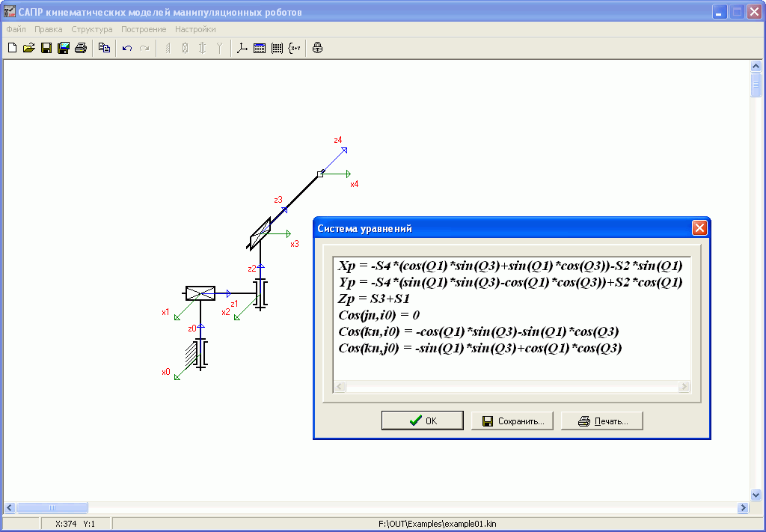Screen dimensions: 766x532
Task: Open the parameter table icon
Action: pyautogui.click(x=260, y=48)
